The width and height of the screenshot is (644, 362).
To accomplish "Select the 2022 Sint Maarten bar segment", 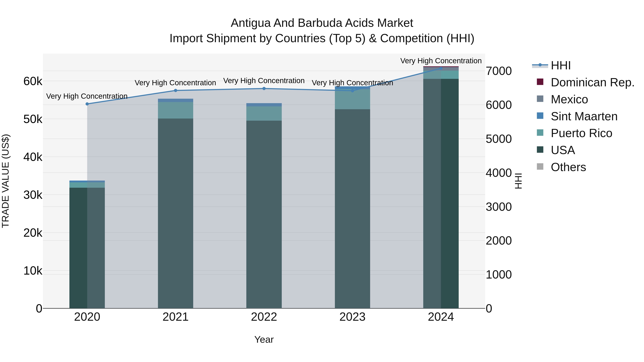I will 264,105.
